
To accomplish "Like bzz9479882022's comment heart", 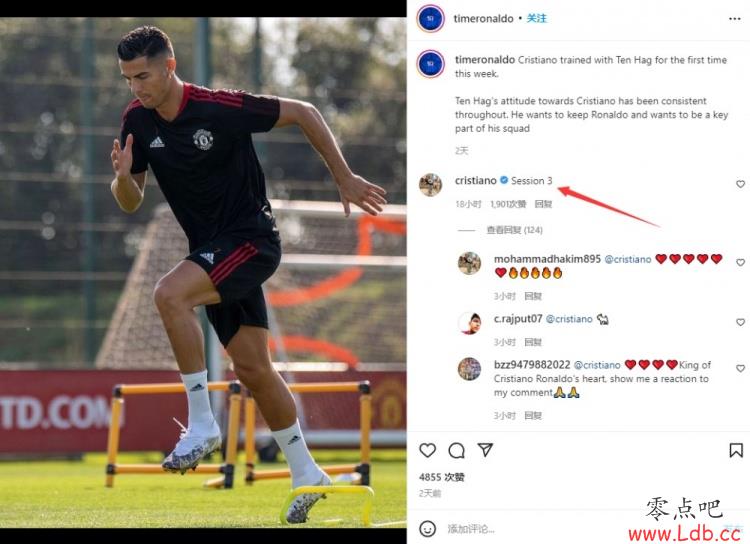I will click(740, 368).
